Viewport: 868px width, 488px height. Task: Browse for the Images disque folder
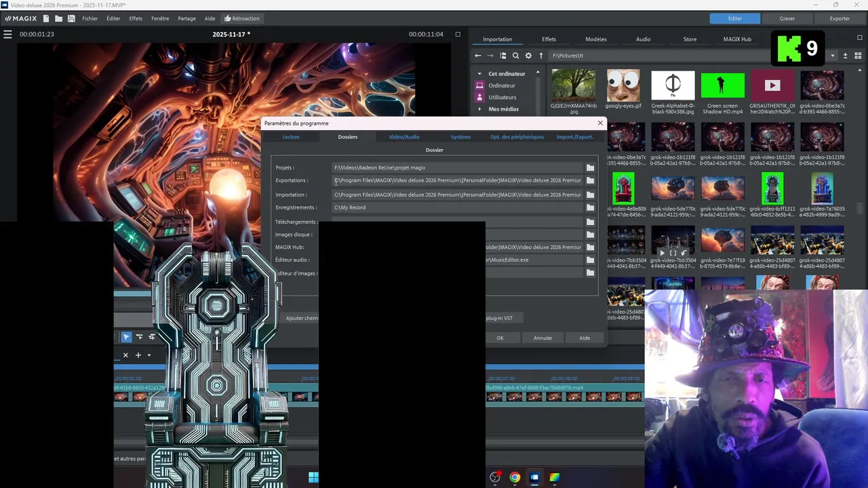point(590,235)
